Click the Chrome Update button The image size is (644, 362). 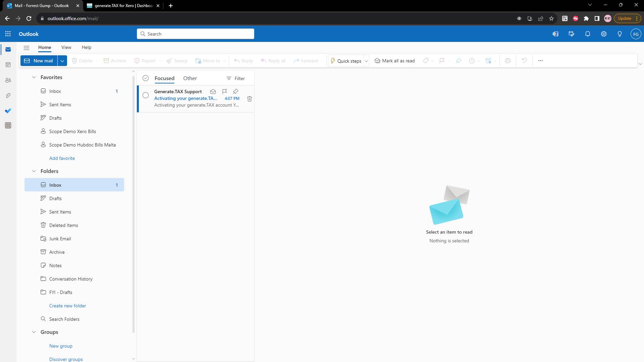(x=627, y=18)
